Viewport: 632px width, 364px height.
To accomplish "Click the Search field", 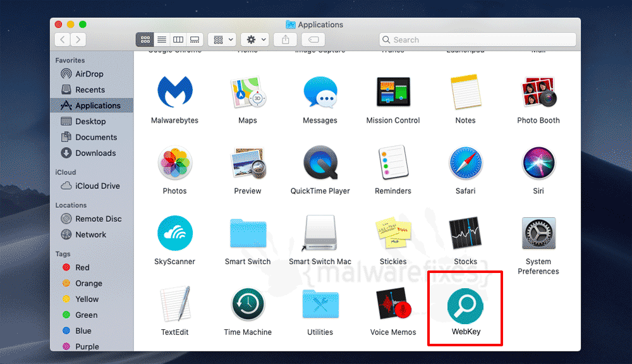I will [478, 40].
